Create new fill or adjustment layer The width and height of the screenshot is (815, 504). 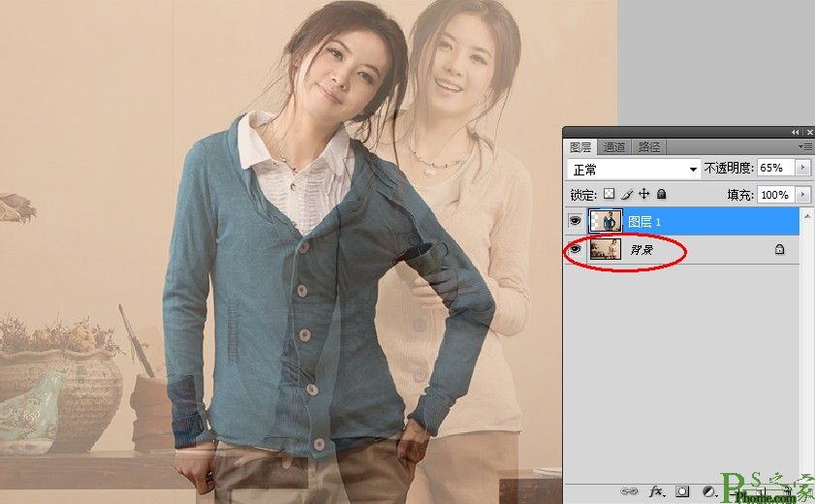(708, 491)
